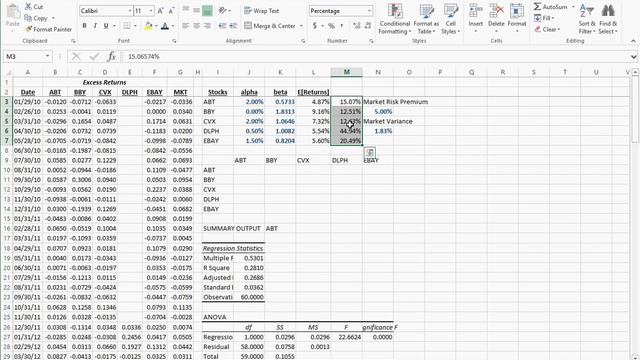Collapse the ribbon with the up arrow
Viewport: 640px width, 360px height.
[x=633, y=41]
